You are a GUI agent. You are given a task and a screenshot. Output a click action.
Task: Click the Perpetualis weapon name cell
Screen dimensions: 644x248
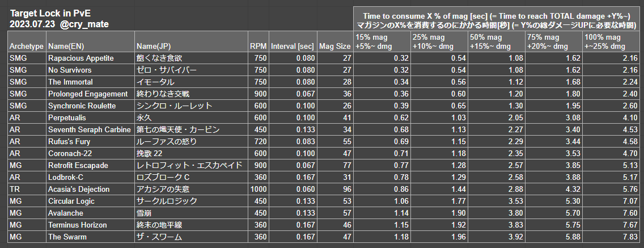[x=66, y=118]
